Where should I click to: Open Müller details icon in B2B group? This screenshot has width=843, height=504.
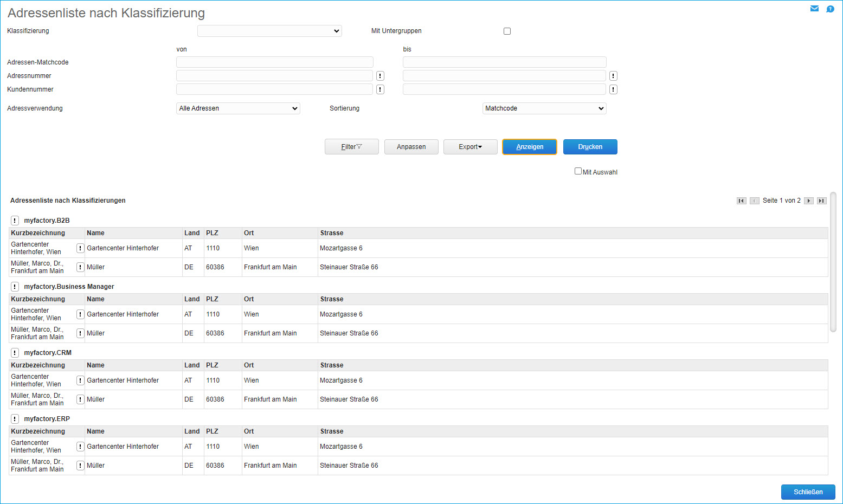[x=80, y=267]
